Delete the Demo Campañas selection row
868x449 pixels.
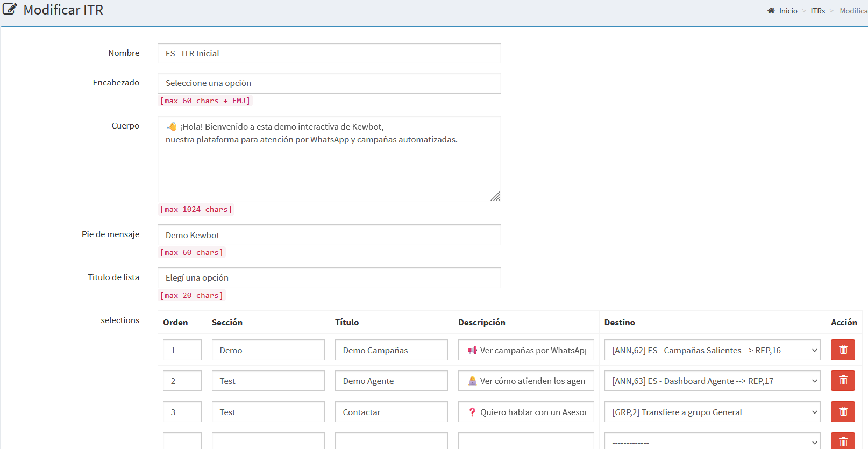[843, 350]
